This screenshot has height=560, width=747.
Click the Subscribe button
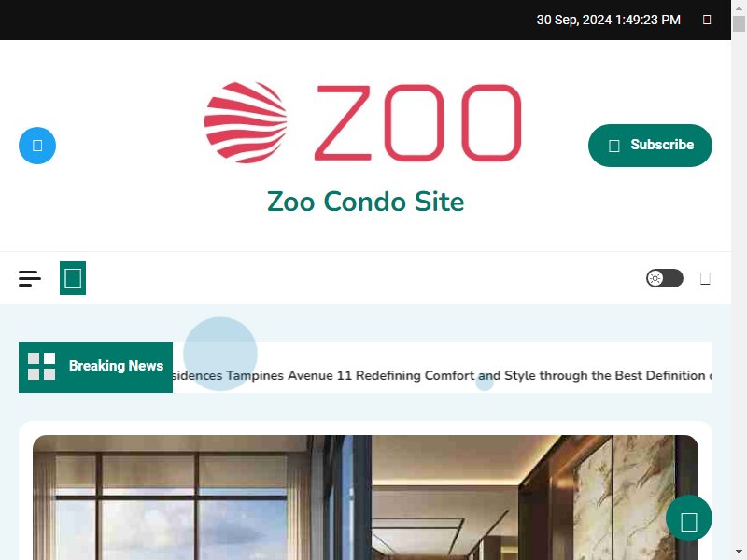(x=650, y=146)
